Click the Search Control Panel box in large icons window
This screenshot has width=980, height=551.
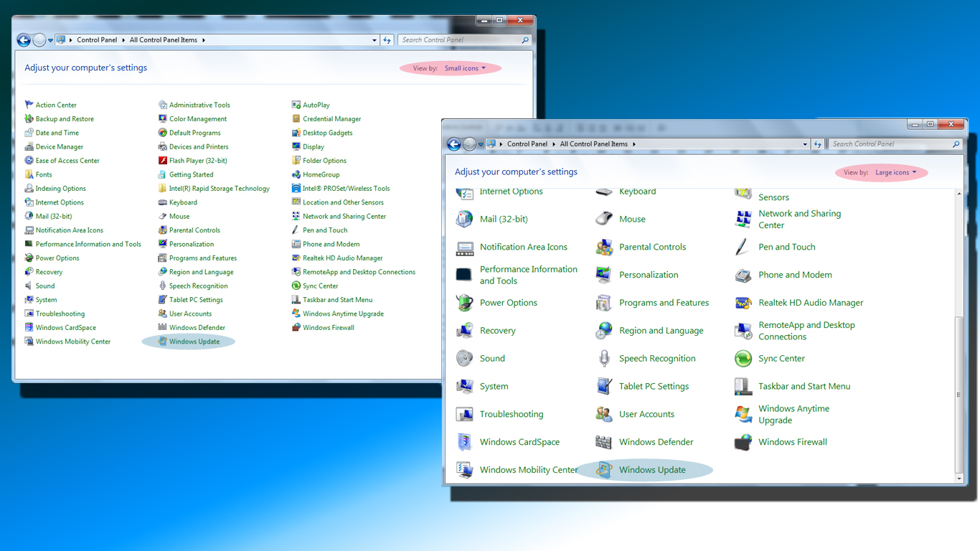pyautogui.click(x=895, y=144)
